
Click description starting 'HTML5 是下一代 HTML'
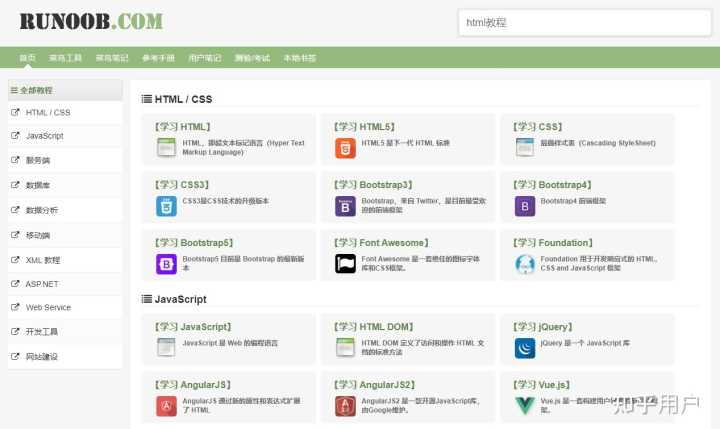click(405, 143)
